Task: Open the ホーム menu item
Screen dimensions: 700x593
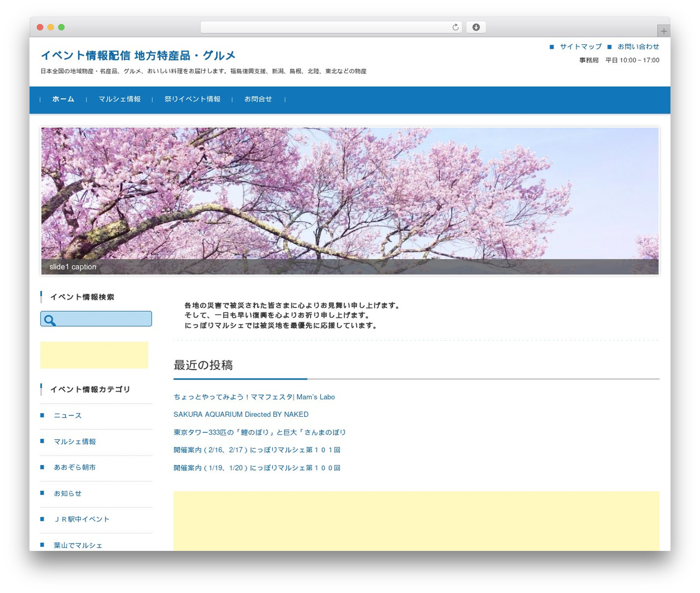Action: pos(63,99)
